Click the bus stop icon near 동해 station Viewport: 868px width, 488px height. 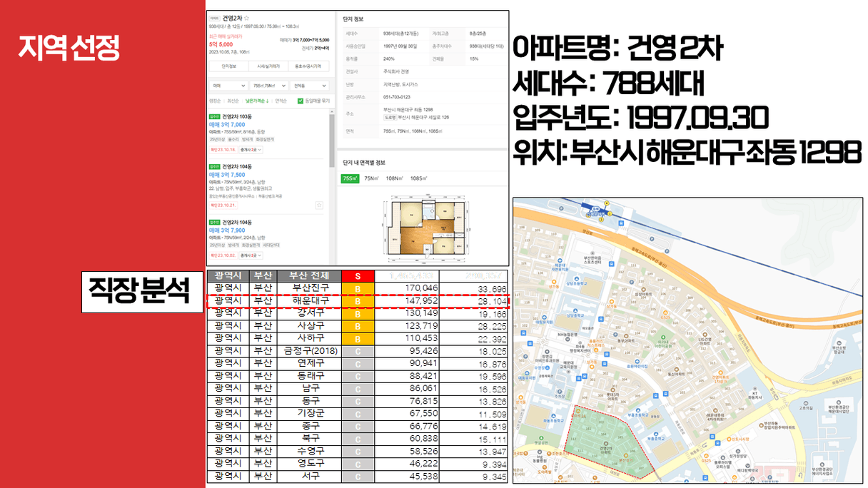coord(621,223)
